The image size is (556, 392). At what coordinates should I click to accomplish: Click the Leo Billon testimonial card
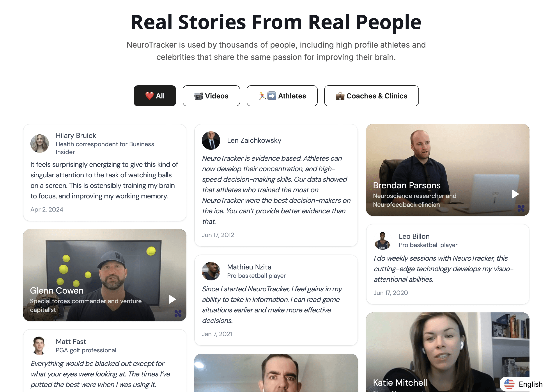[448, 264]
